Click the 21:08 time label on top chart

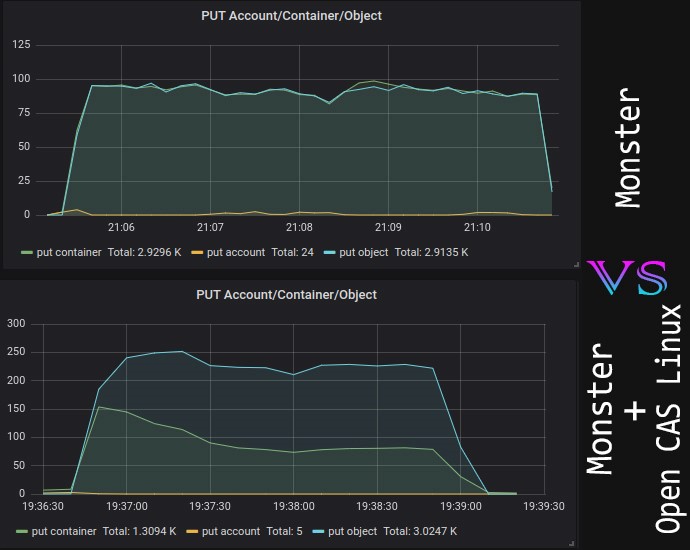pyautogui.click(x=299, y=227)
